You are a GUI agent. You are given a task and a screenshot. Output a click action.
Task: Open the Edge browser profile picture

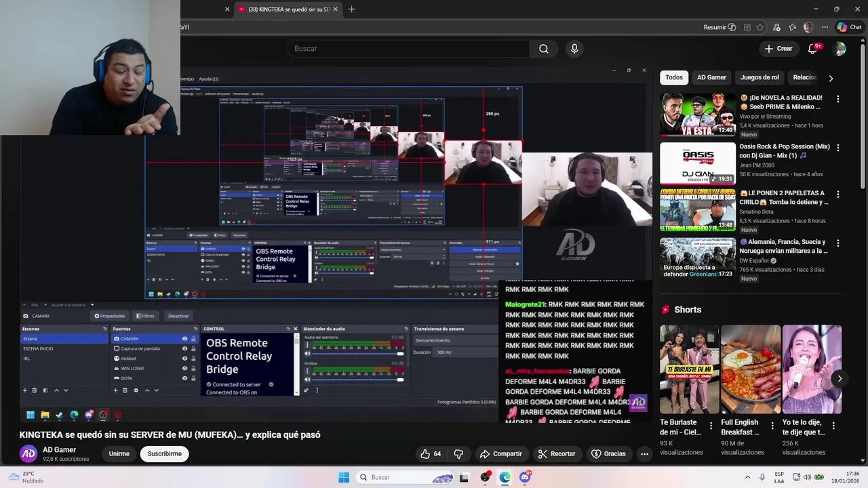pos(808,27)
